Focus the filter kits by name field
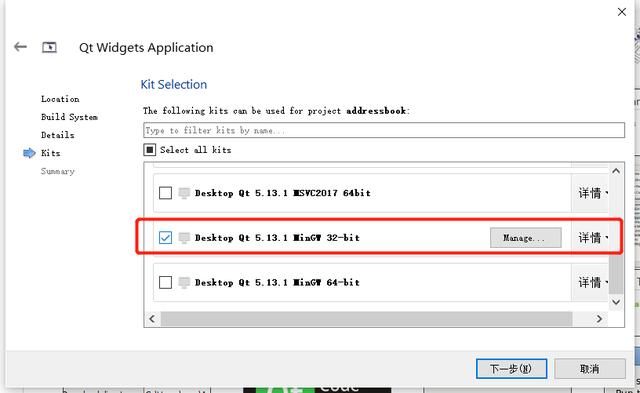The width and height of the screenshot is (640, 393). 384,130
